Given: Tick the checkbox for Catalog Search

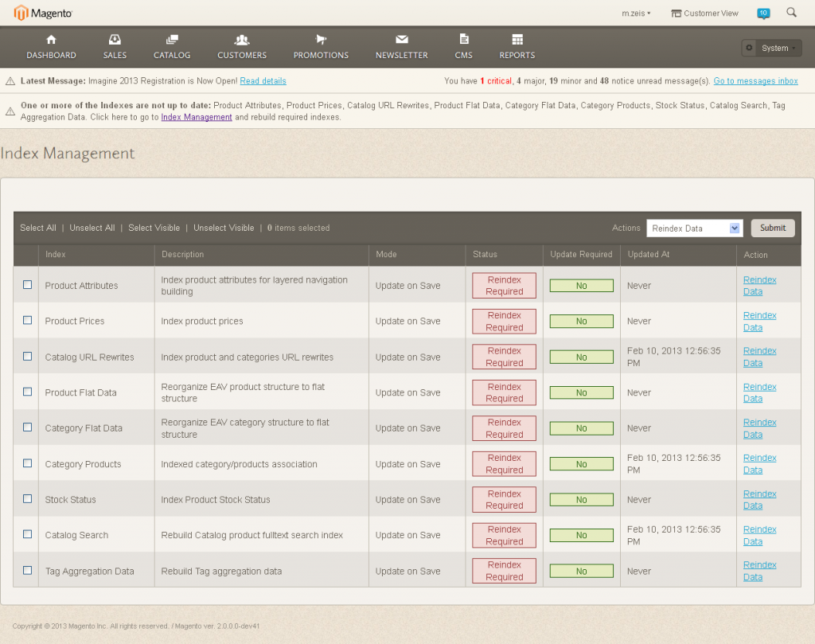Looking at the screenshot, I should [x=26, y=535].
